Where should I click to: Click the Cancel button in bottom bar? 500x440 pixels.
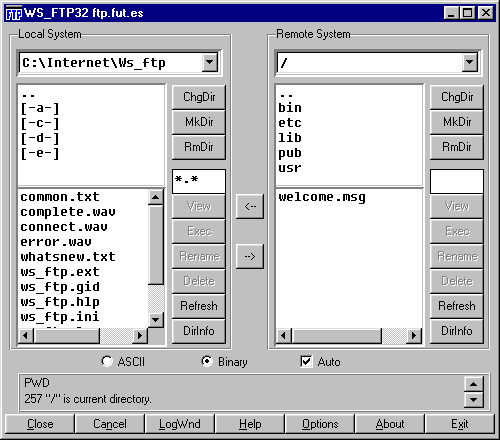(110, 424)
